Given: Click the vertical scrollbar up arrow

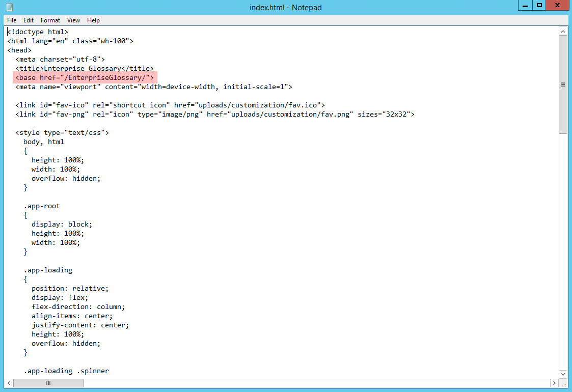Looking at the screenshot, I should pos(563,32).
